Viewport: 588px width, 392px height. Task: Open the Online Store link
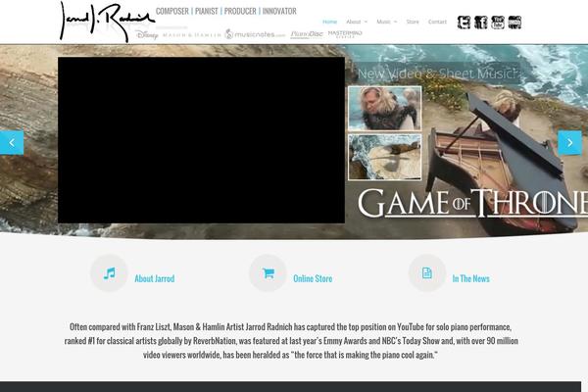313,278
